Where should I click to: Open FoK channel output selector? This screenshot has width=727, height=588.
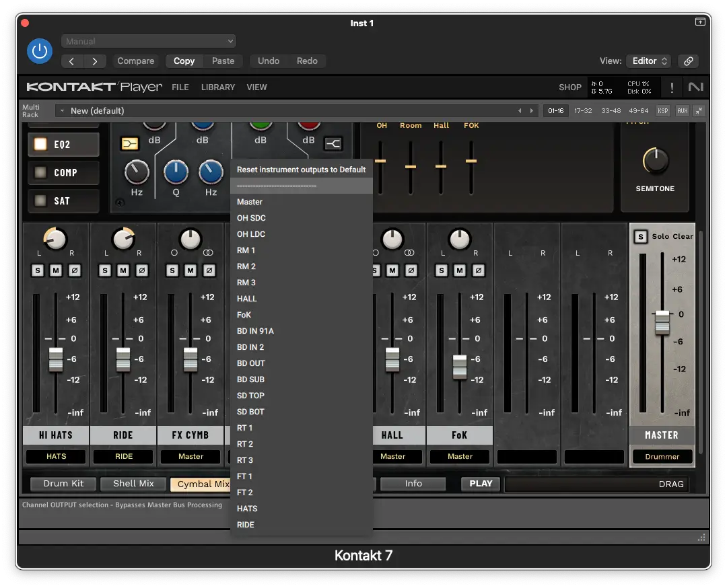click(460, 456)
